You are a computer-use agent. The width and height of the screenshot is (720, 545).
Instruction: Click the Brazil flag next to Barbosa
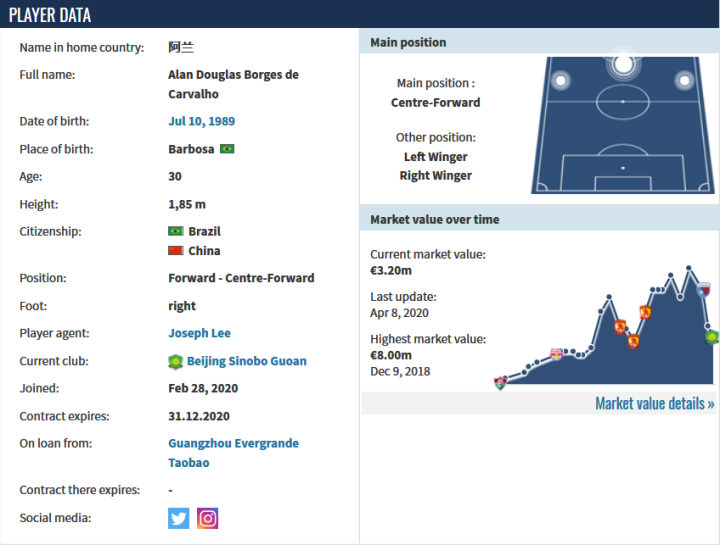point(227,149)
